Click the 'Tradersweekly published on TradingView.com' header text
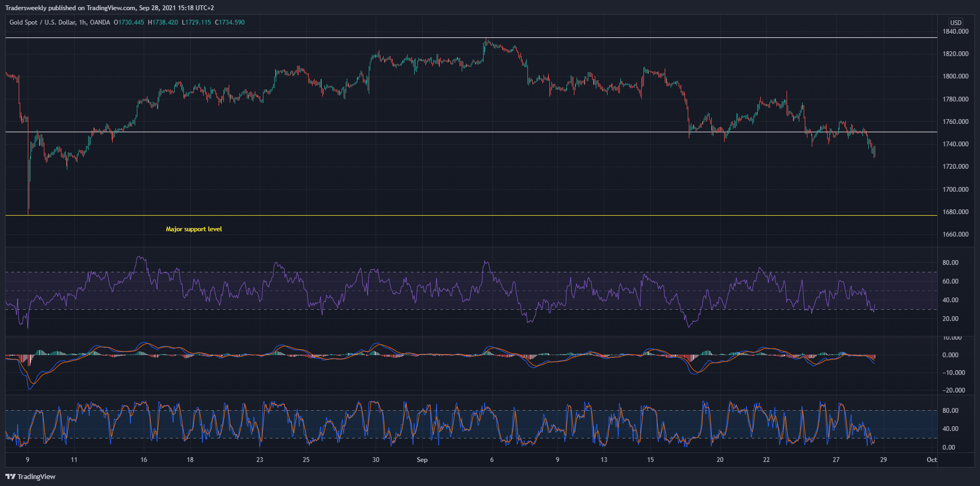 71,8
